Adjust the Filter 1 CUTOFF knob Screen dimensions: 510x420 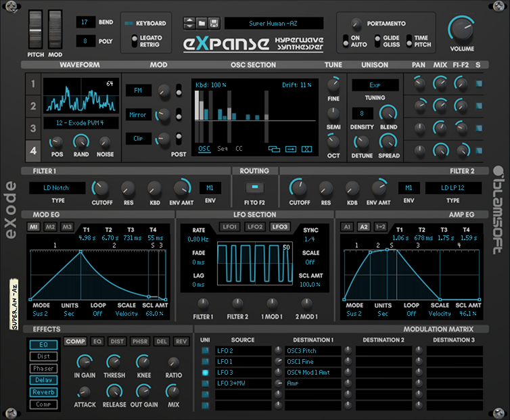pyautogui.click(x=101, y=188)
